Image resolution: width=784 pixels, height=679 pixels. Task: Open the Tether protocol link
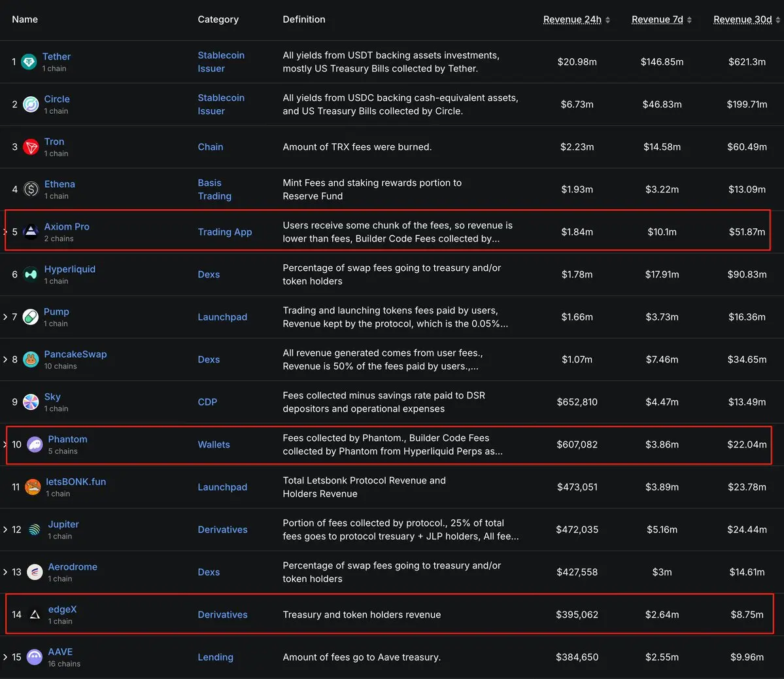[x=56, y=56]
